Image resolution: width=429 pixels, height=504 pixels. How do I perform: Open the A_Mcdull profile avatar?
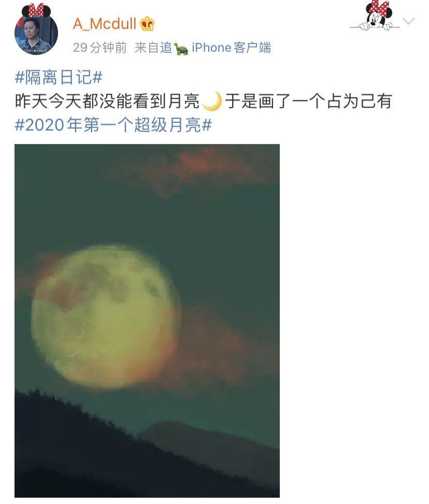pos(36,33)
